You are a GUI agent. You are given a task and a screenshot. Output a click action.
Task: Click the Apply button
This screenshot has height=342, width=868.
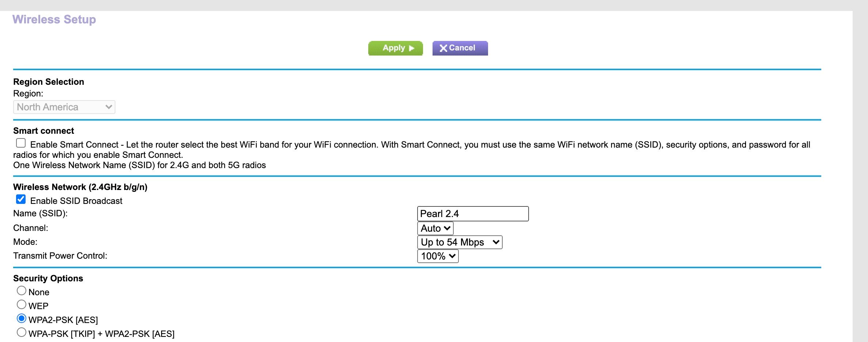click(x=395, y=47)
